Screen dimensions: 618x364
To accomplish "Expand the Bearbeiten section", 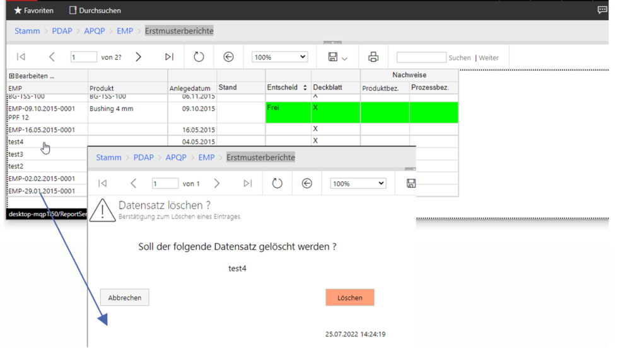I will [x=31, y=76].
